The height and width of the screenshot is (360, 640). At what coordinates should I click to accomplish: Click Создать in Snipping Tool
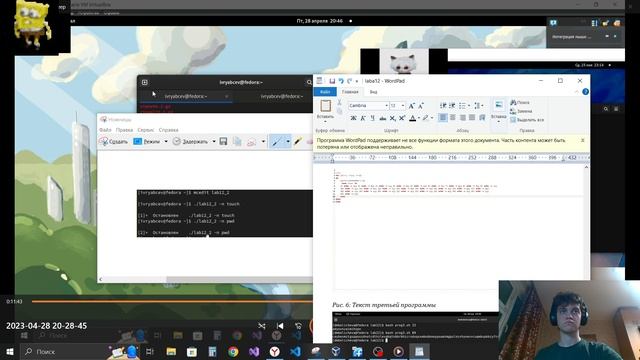[113, 141]
